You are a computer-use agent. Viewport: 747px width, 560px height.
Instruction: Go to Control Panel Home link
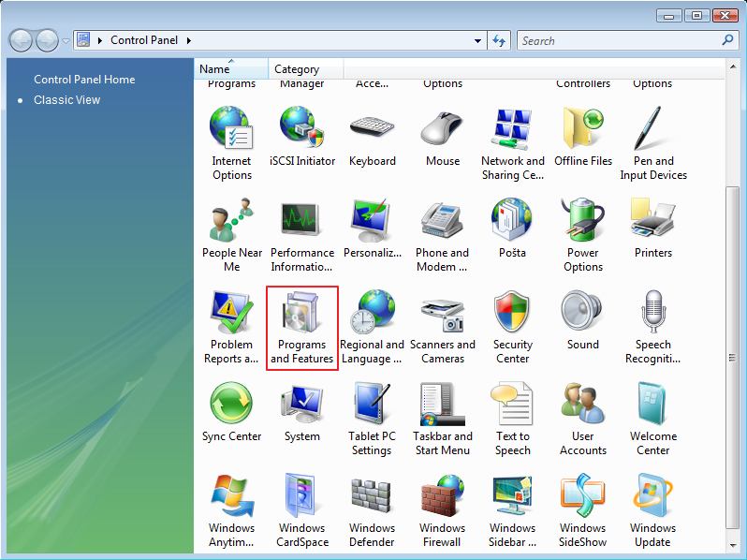84,80
